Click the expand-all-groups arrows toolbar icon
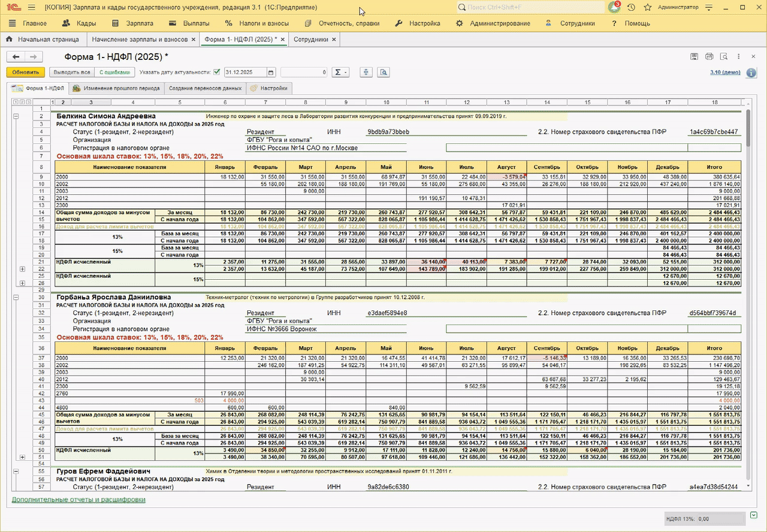Viewport: 767px width, 532px height. pos(366,72)
